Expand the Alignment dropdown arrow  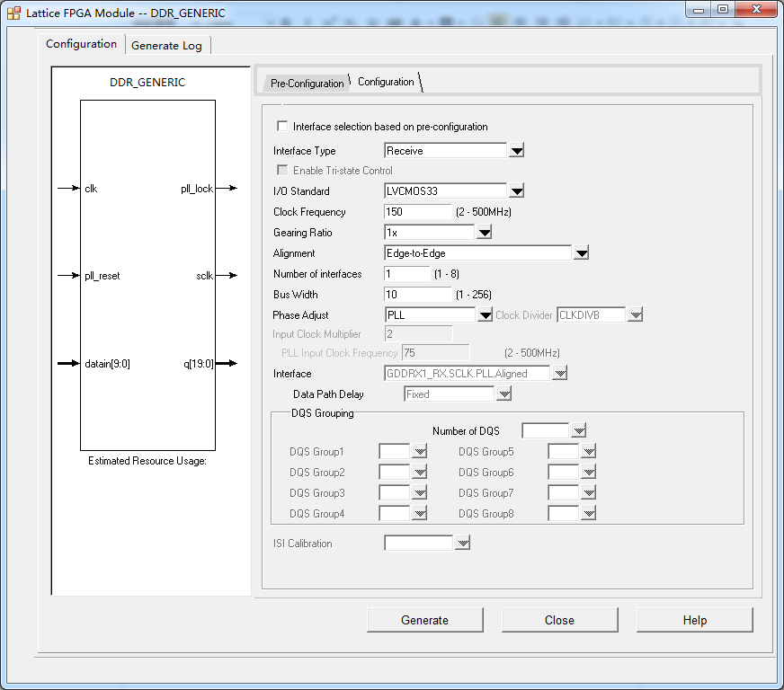pos(581,253)
